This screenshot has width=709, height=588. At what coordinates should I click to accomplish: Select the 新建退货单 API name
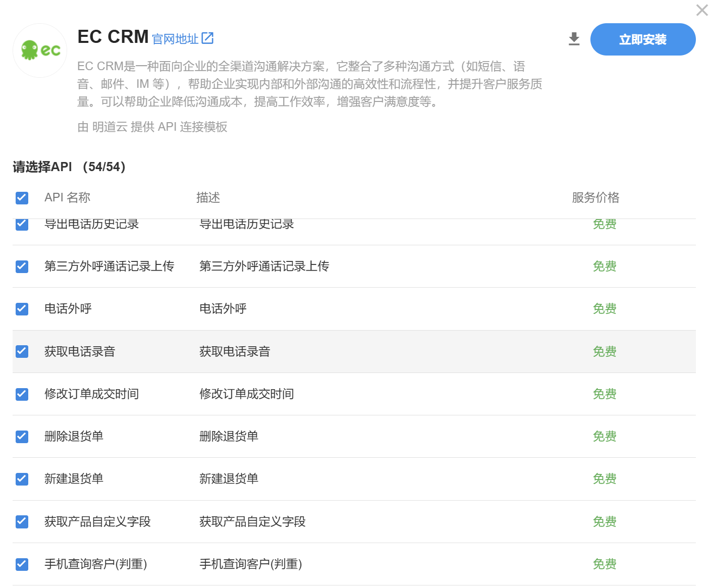pyautogui.click(x=74, y=478)
